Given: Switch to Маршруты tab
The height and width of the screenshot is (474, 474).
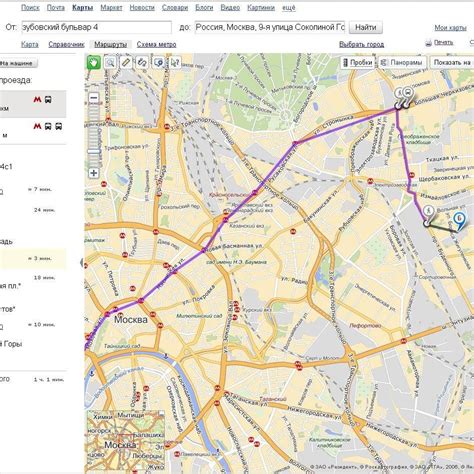Looking at the screenshot, I should [111, 44].
